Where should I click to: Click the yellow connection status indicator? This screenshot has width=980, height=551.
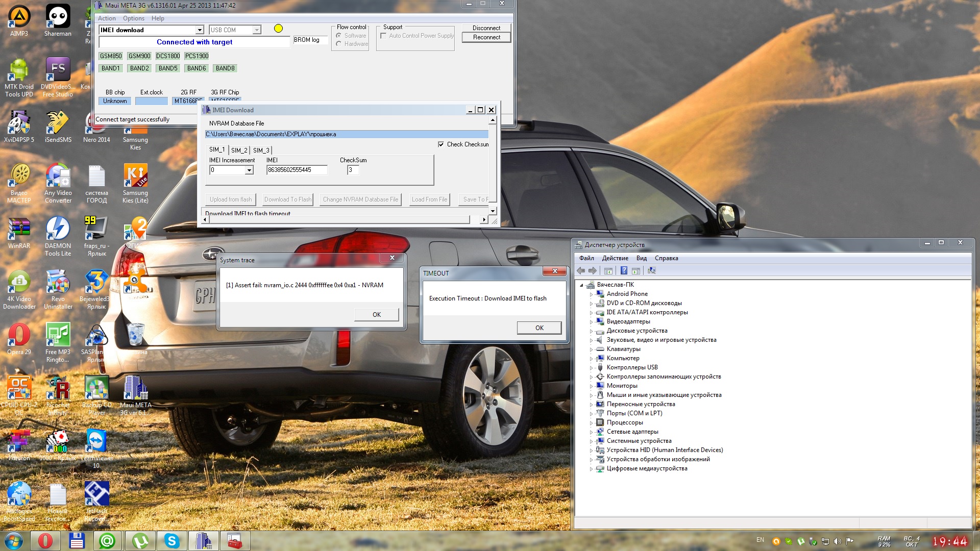[278, 29]
